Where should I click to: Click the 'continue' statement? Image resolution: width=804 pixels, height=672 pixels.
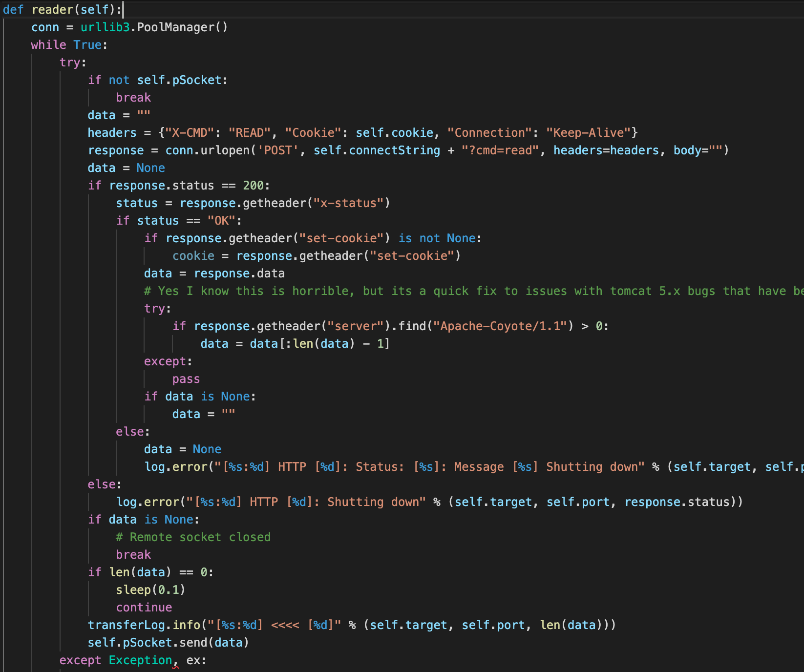(x=144, y=608)
